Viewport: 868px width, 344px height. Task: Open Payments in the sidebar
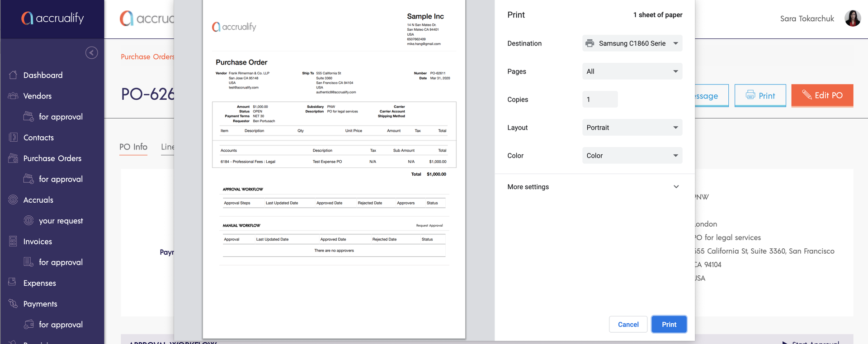[40, 304]
